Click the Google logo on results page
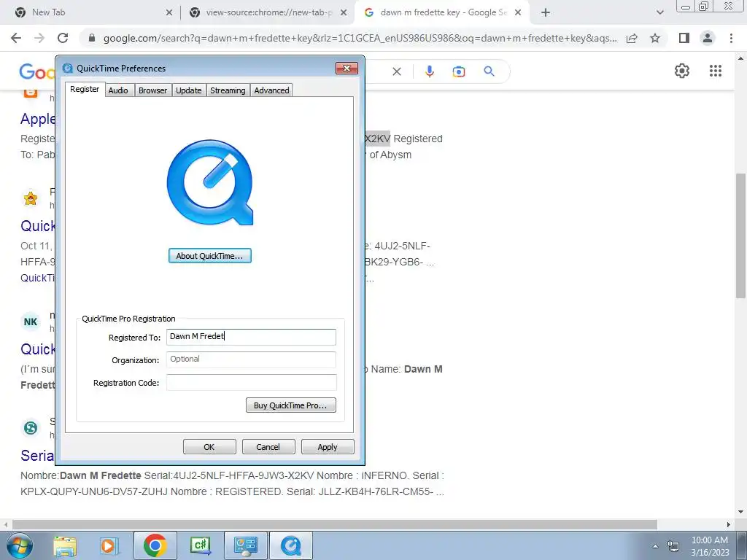This screenshot has width=747, height=560. 37,72
